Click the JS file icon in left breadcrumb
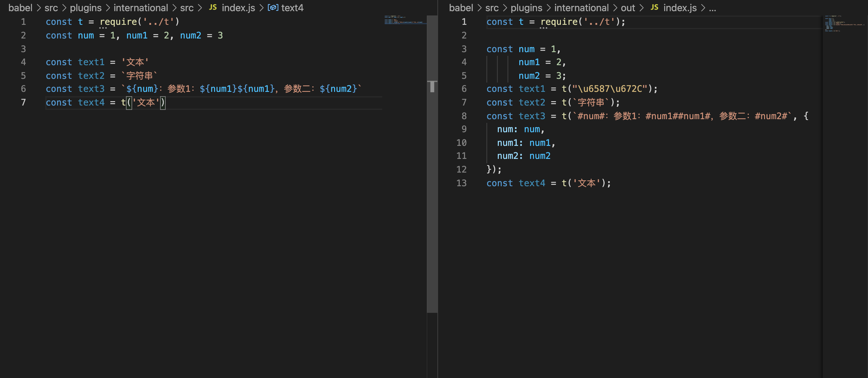 pos(213,7)
